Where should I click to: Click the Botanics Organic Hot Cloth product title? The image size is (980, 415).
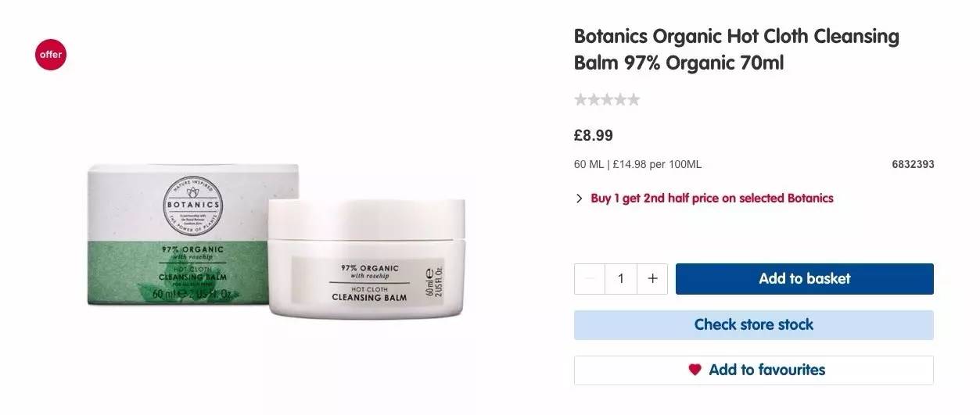pyautogui.click(x=737, y=49)
